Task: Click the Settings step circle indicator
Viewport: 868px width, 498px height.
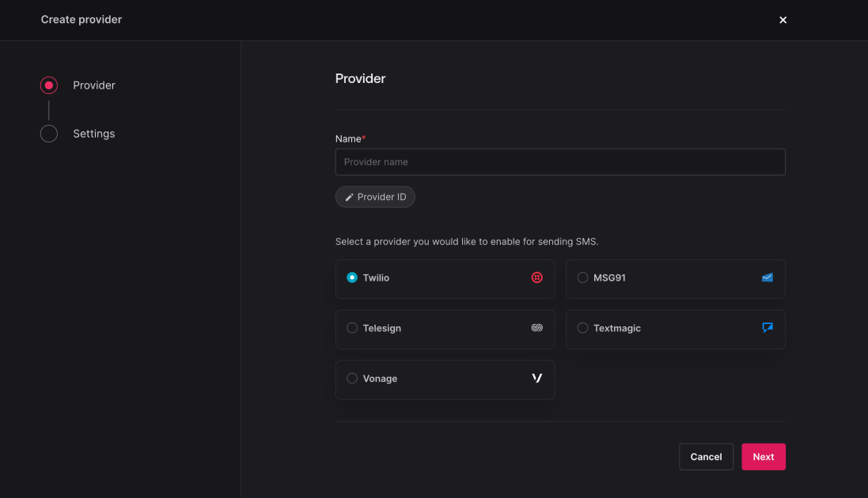Action: pos(49,134)
